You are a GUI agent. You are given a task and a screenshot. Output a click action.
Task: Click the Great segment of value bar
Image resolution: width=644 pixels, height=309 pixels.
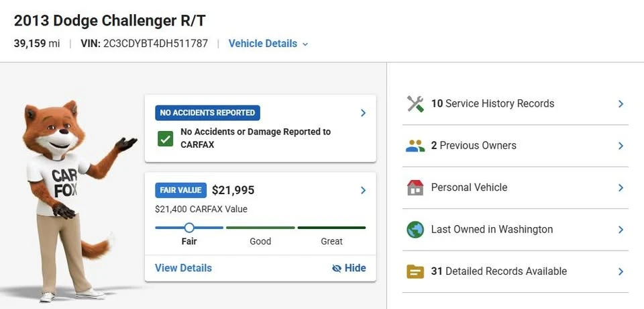331,228
